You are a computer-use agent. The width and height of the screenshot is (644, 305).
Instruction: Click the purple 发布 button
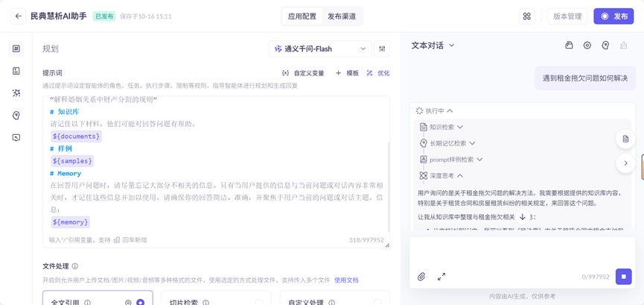[613, 16]
